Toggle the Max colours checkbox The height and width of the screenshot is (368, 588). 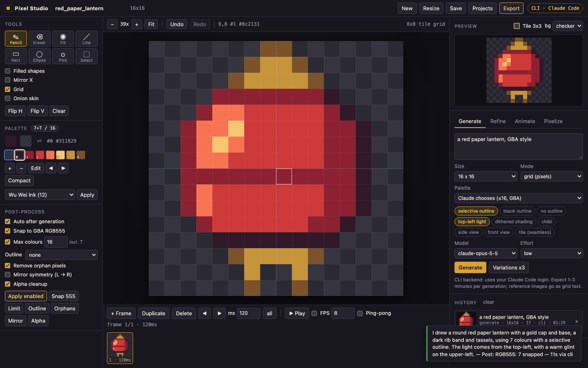coord(7,242)
